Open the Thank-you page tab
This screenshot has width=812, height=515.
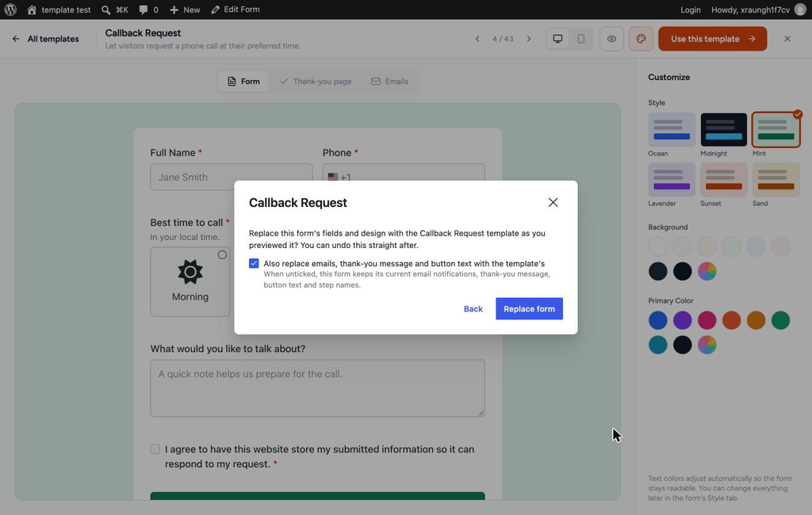click(316, 82)
